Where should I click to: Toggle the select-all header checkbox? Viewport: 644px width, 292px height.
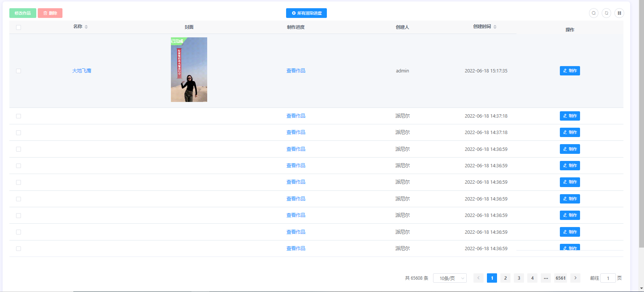pos(18,27)
